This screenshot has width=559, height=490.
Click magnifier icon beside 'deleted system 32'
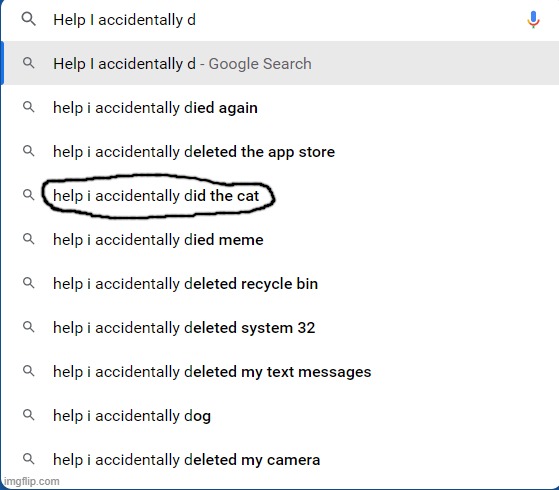29,327
